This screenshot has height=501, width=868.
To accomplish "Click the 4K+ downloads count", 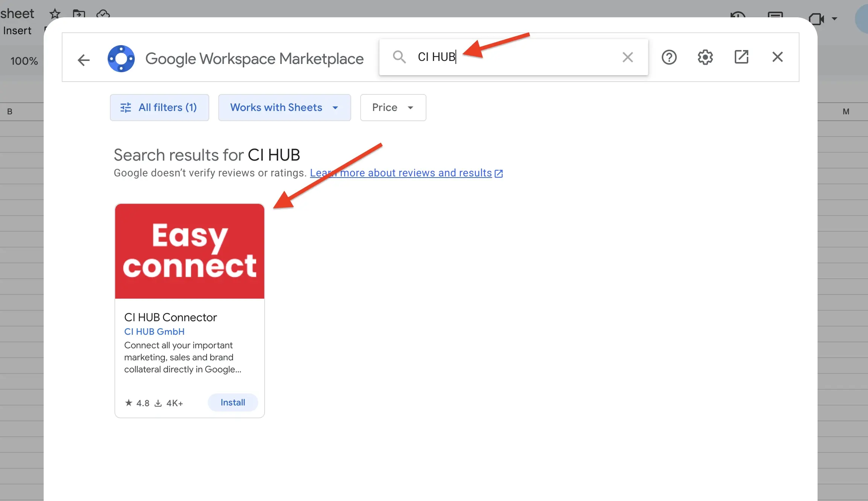I will click(169, 403).
